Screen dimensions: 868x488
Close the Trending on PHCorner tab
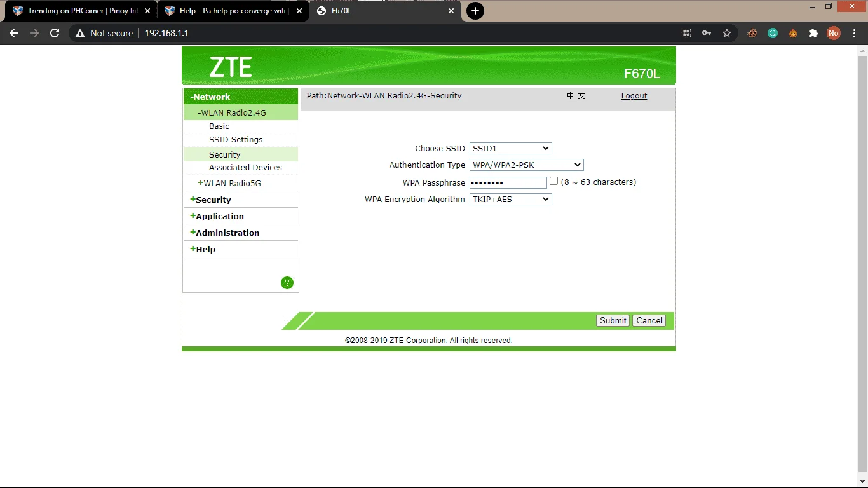tap(147, 11)
